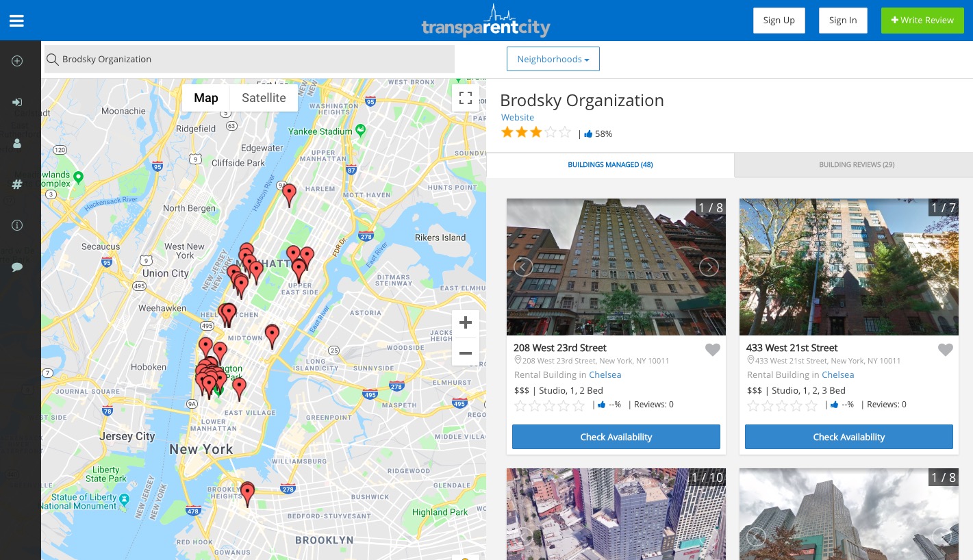This screenshot has width=973, height=560.
Task: Open 208 West 23rd Street title
Action: pos(560,348)
